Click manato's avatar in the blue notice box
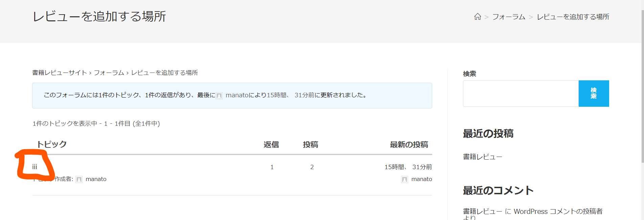644x220 pixels. tap(219, 96)
